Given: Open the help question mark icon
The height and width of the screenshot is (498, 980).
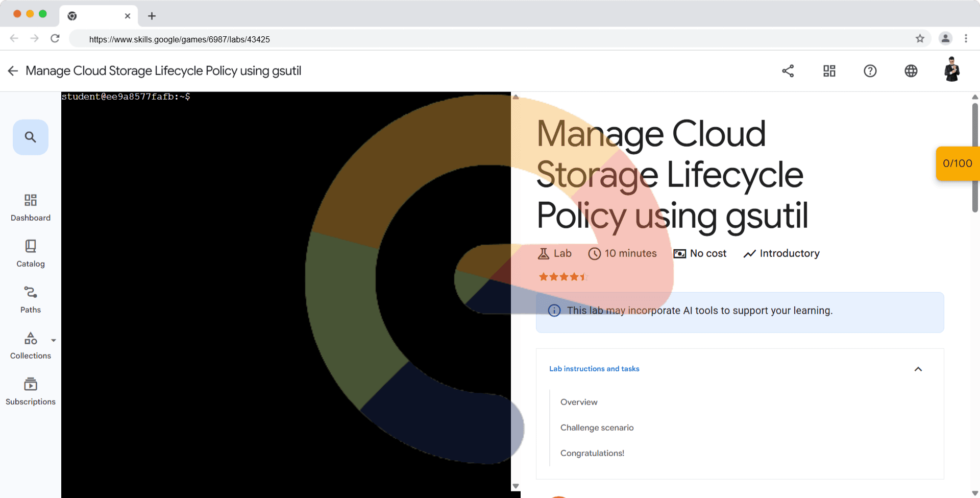Looking at the screenshot, I should click(x=870, y=71).
